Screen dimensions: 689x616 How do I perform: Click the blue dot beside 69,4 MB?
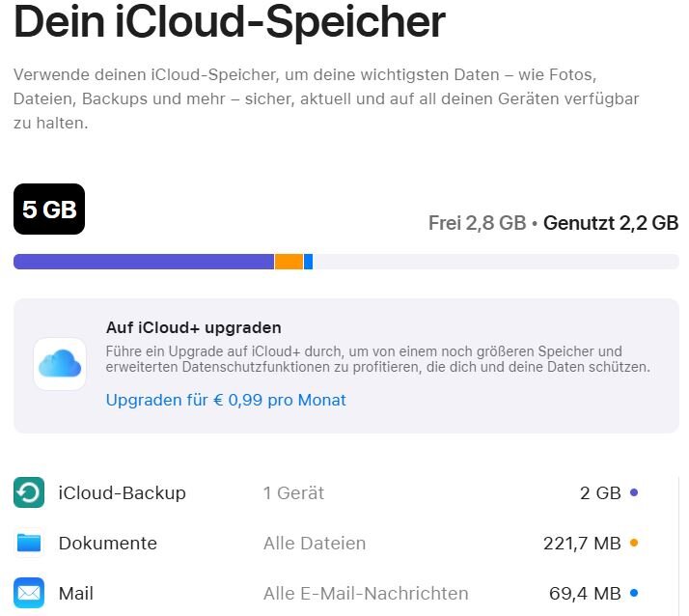pyautogui.click(x=634, y=593)
